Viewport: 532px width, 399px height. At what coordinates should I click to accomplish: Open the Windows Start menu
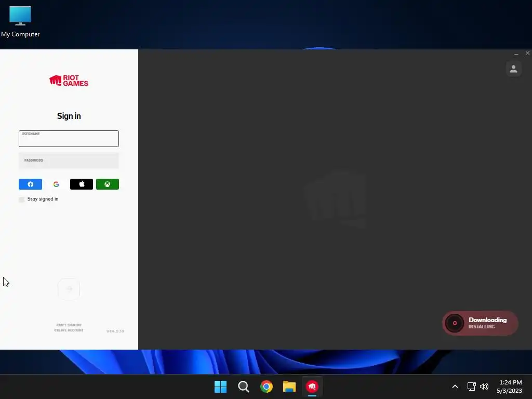220,387
